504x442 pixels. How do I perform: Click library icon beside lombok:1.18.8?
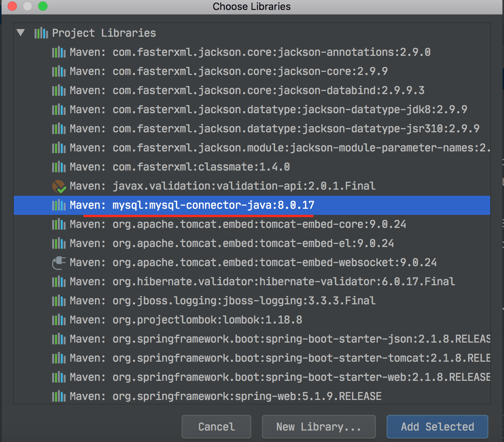click(59, 320)
